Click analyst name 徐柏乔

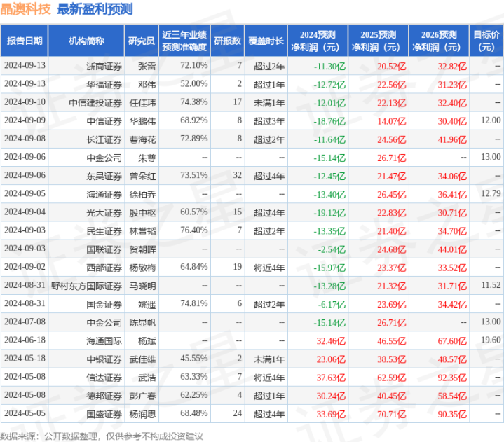tap(143, 194)
